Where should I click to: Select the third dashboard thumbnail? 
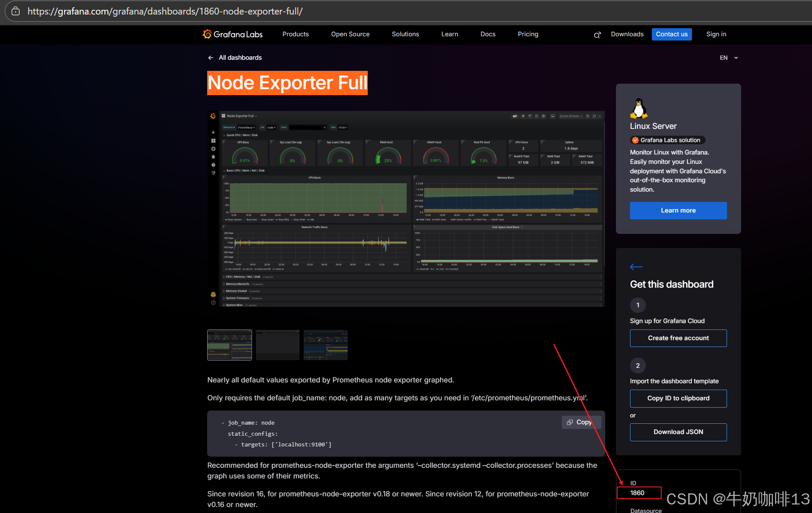325,345
